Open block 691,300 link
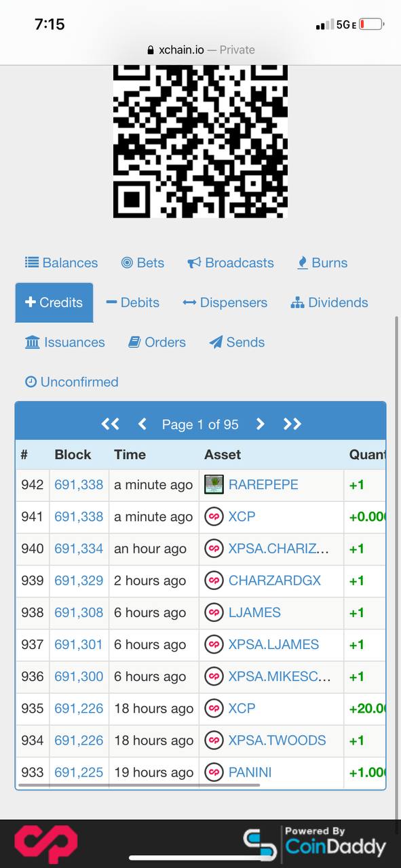The width and height of the screenshot is (401, 868). tap(79, 676)
